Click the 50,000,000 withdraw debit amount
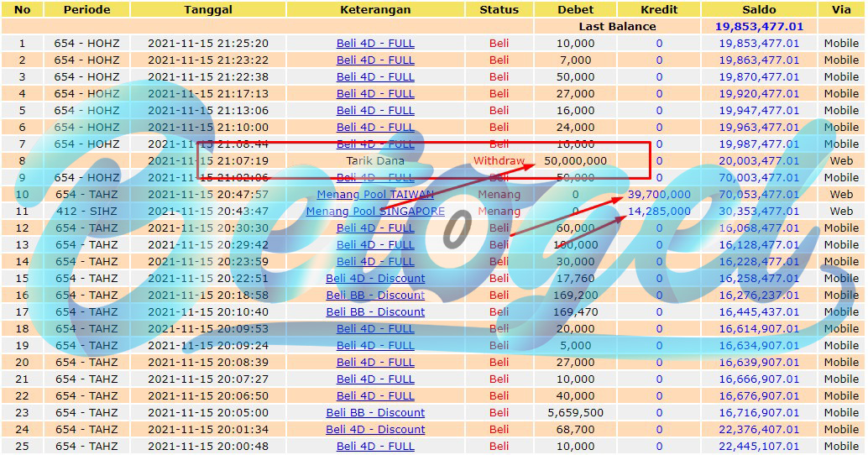This screenshot has width=868, height=455. (x=575, y=160)
